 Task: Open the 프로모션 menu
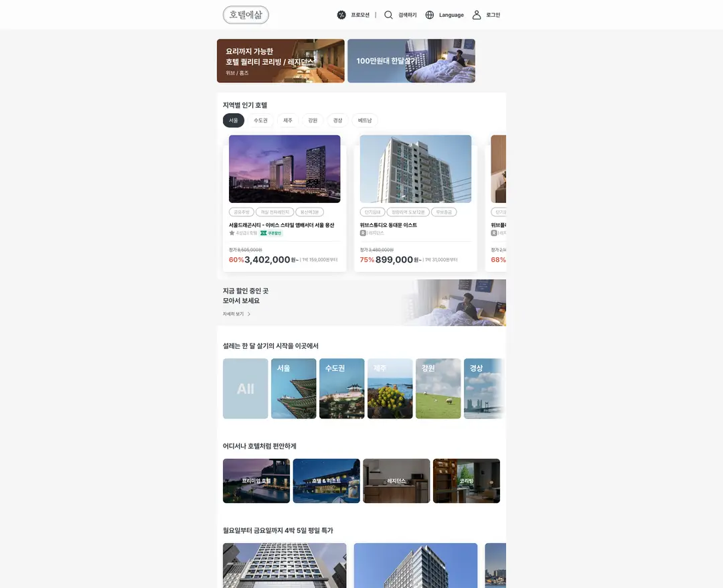pyautogui.click(x=360, y=15)
